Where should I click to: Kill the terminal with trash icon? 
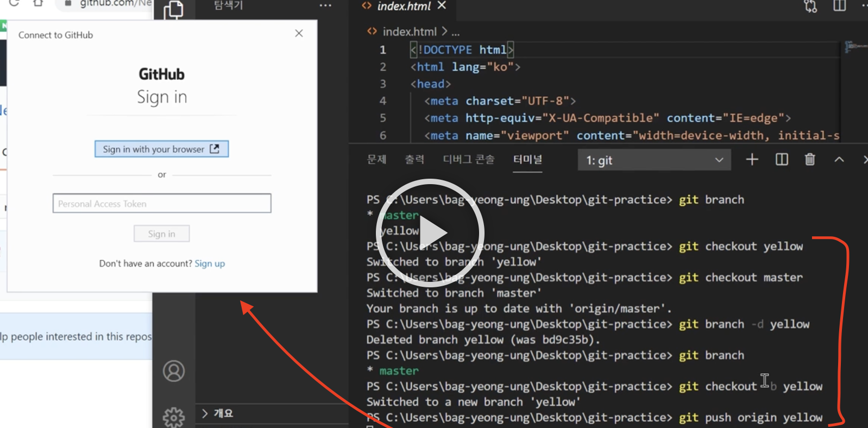[810, 159]
